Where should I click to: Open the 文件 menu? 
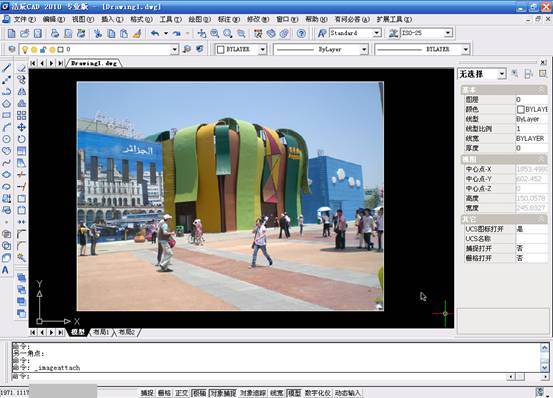(24, 19)
